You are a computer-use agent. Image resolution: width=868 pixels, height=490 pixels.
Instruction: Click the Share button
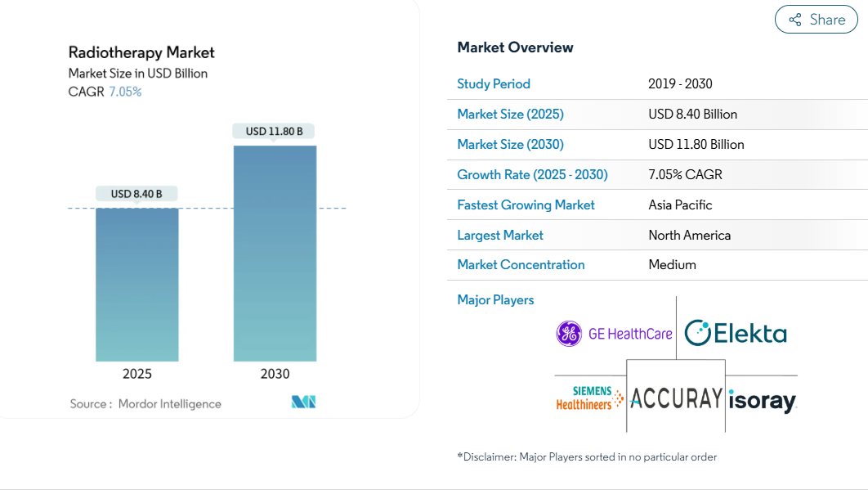(816, 20)
